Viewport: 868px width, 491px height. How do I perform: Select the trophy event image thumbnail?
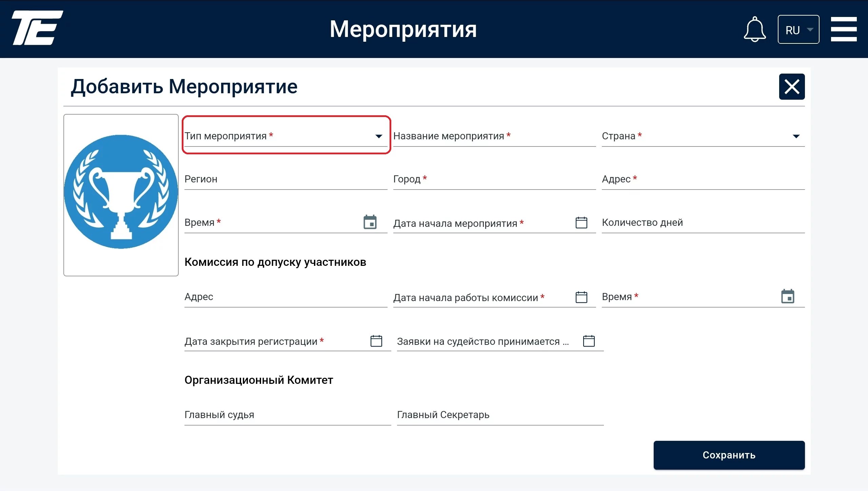121,195
